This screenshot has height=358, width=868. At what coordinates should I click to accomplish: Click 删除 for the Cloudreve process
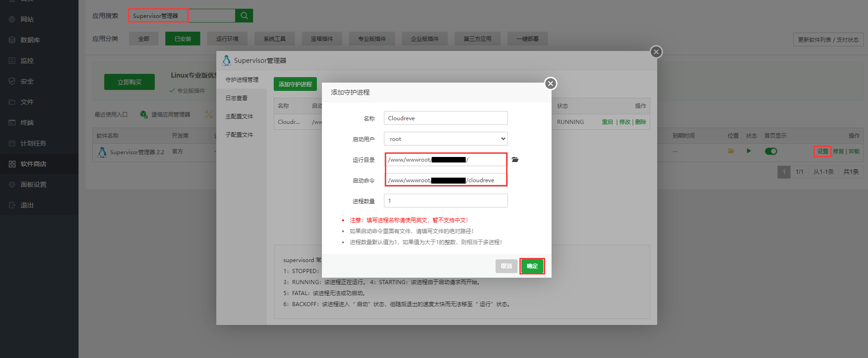click(641, 122)
